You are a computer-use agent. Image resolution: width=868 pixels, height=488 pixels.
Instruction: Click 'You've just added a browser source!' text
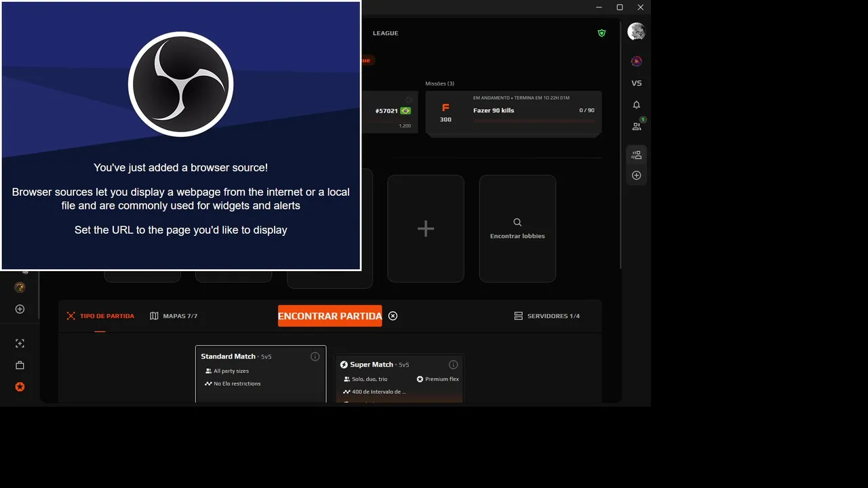(180, 167)
